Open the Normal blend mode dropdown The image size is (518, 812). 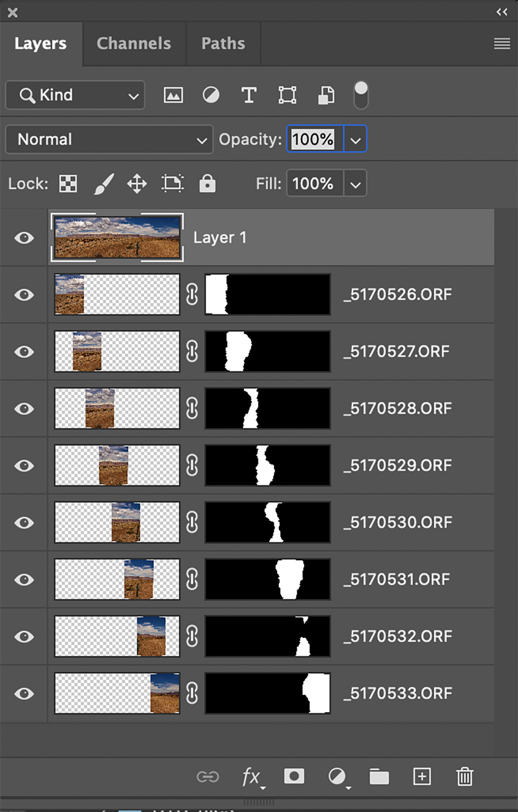(109, 139)
